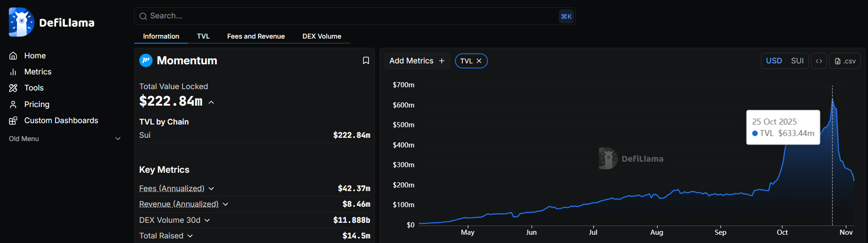Switch chart denomination to SUI
This screenshot has width=868, height=243.
click(797, 61)
